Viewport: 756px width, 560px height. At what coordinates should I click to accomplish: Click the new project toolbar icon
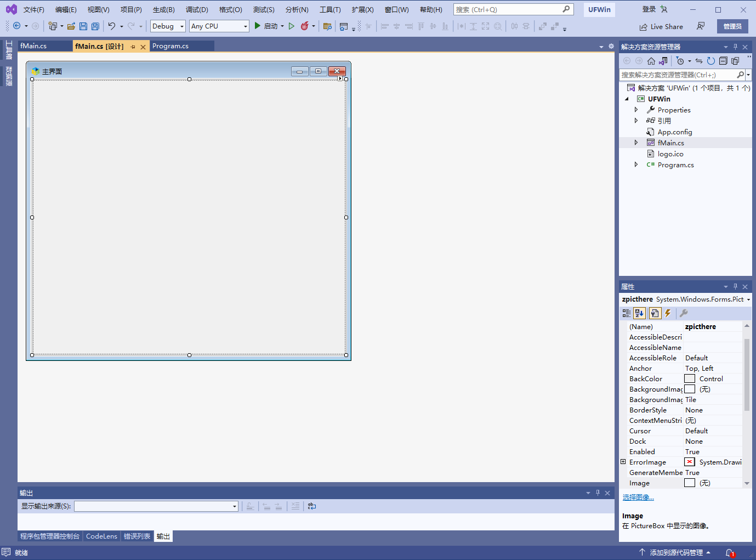tap(53, 26)
